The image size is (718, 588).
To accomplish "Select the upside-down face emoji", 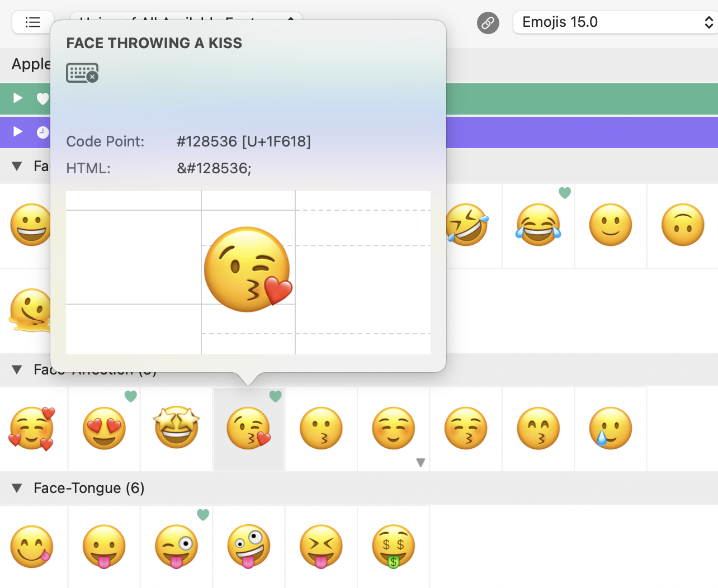I will click(683, 225).
